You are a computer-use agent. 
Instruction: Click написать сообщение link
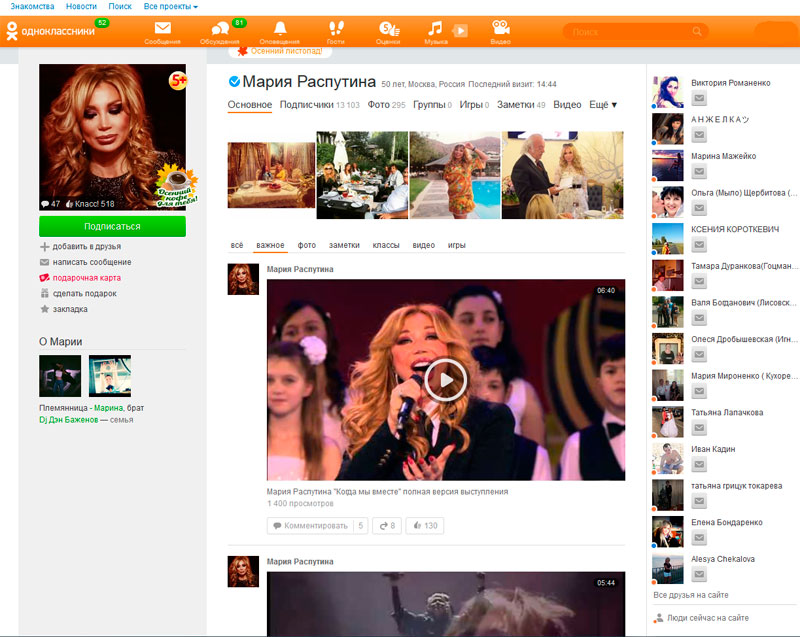pos(86,262)
